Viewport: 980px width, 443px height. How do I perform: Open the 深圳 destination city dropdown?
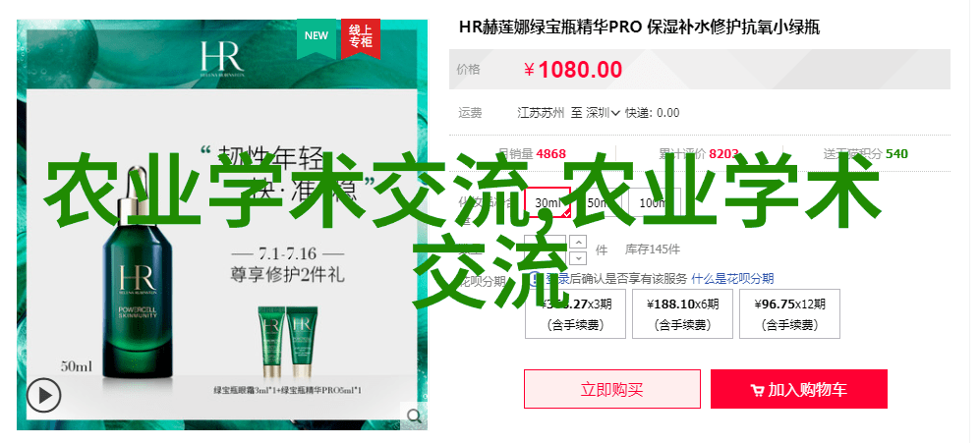[603, 113]
